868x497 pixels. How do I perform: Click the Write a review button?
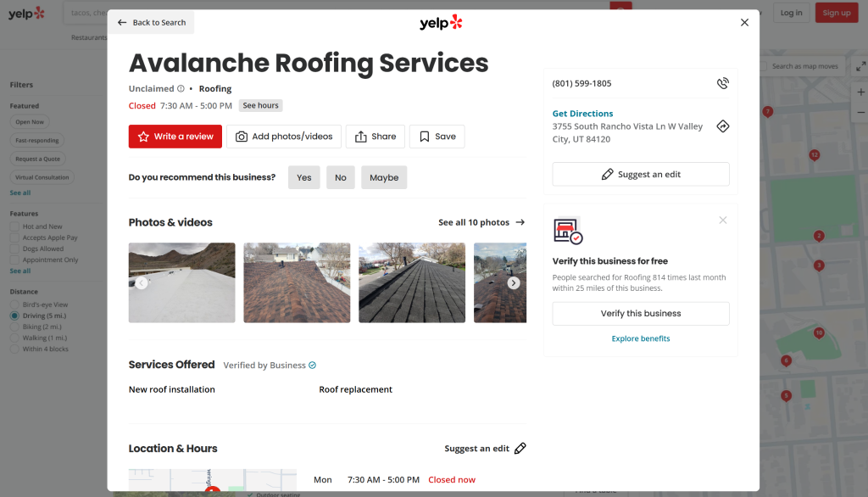(x=175, y=137)
